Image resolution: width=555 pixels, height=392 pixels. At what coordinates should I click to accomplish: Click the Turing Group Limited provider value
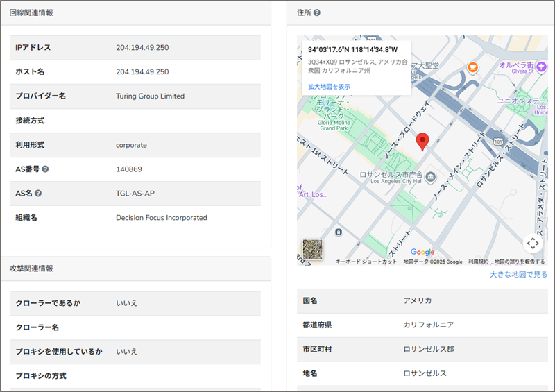click(x=150, y=96)
